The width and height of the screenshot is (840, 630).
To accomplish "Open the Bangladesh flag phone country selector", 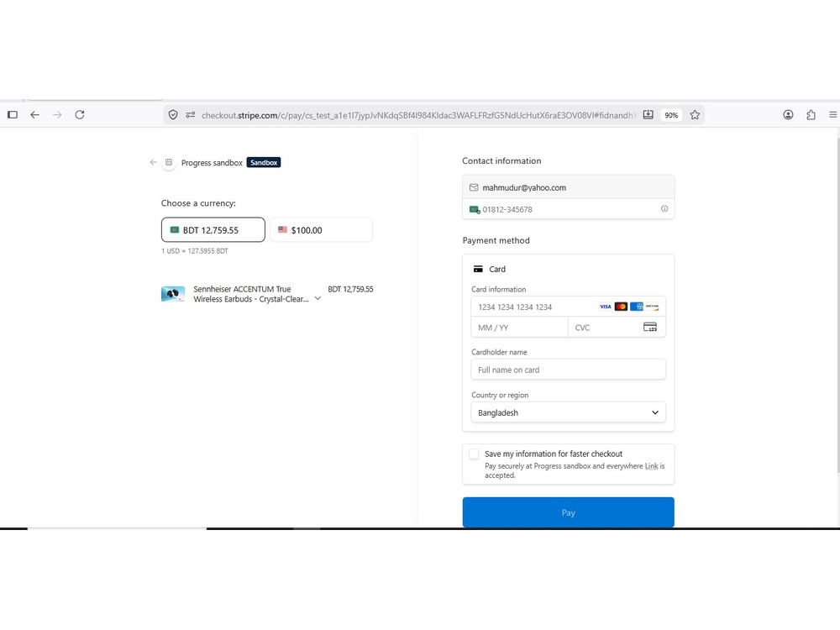I will click(x=475, y=209).
